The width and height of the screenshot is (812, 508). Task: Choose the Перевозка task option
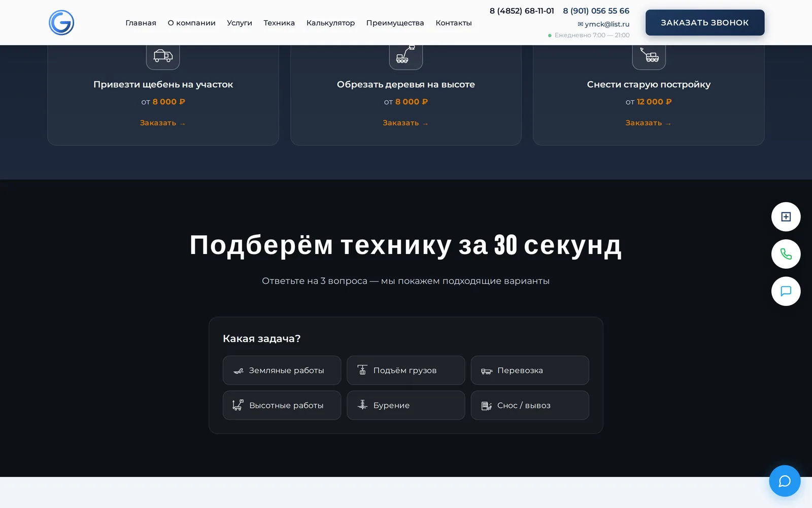(530, 370)
